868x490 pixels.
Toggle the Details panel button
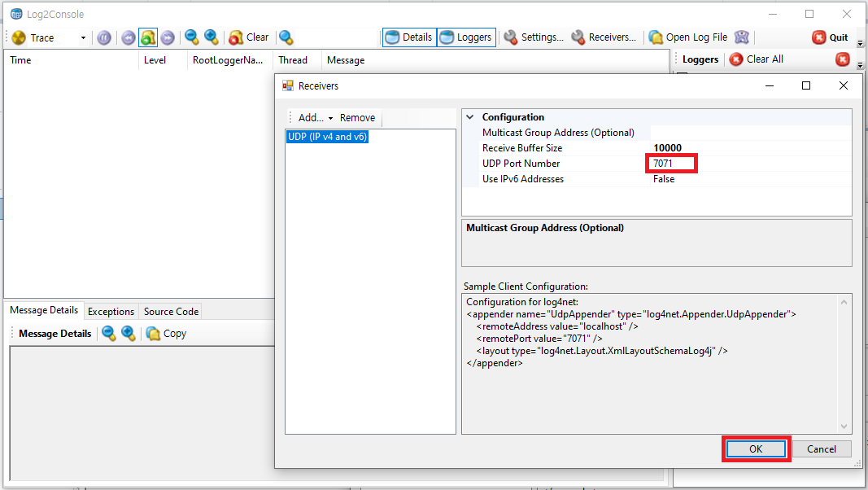(x=409, y=37)
